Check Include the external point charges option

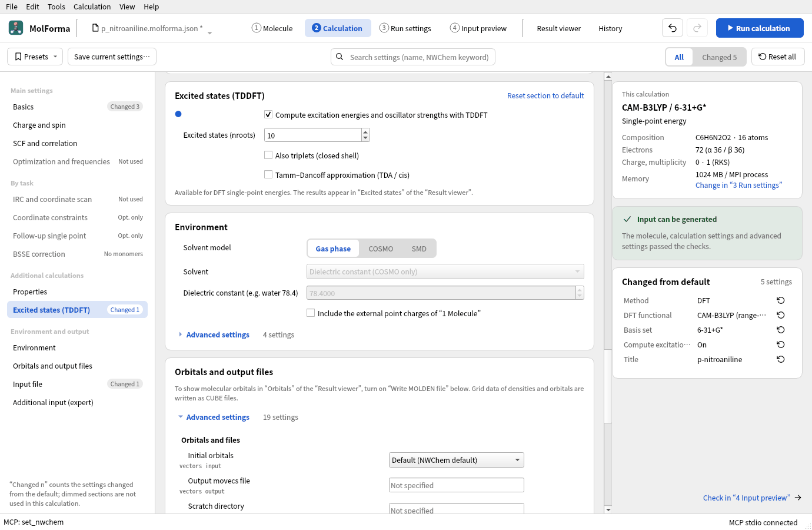[311, 313]
